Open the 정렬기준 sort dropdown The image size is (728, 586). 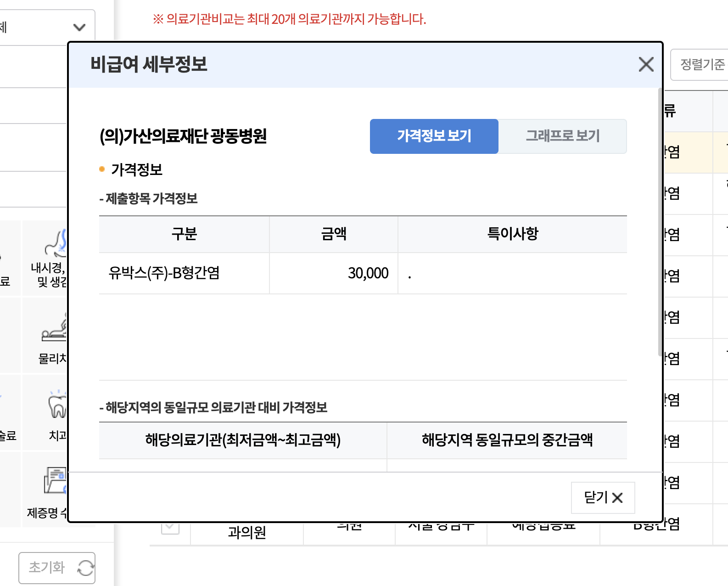tap(700, 64)
